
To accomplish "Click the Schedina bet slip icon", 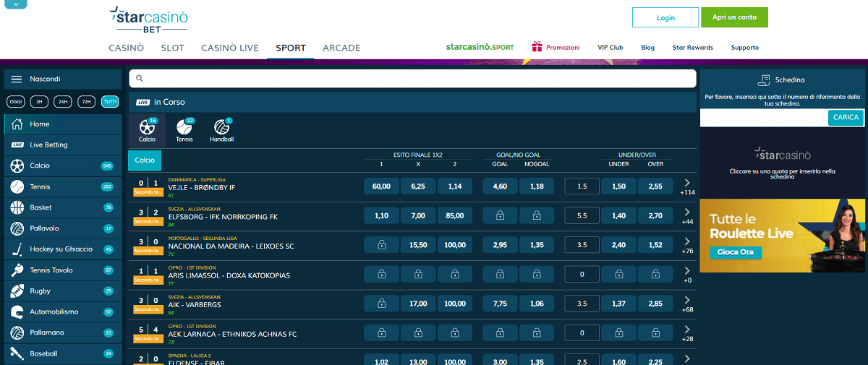I will point(762,80).
